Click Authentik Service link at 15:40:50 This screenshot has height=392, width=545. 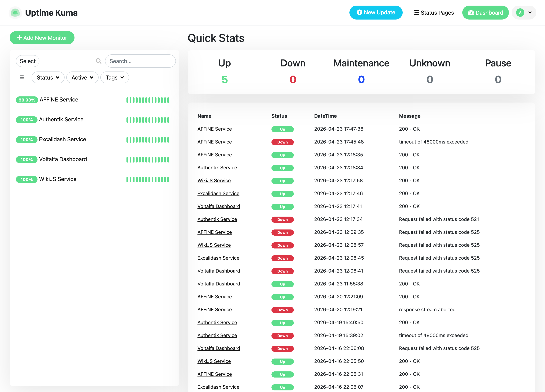pyautogui.click(x=217, y=323)
